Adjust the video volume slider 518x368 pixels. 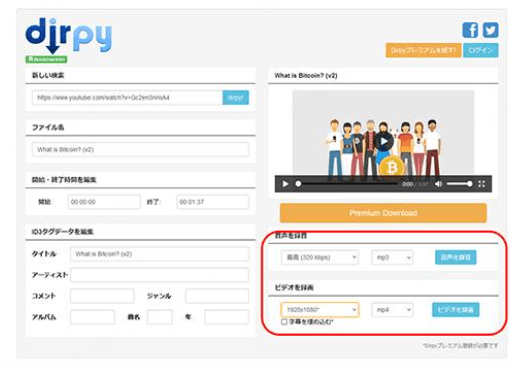pos(459,184)
